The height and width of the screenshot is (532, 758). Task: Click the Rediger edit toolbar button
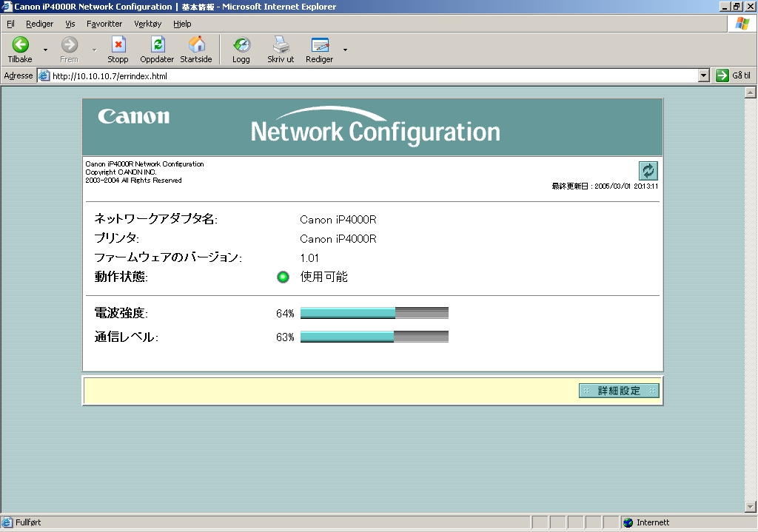(320, 50)
